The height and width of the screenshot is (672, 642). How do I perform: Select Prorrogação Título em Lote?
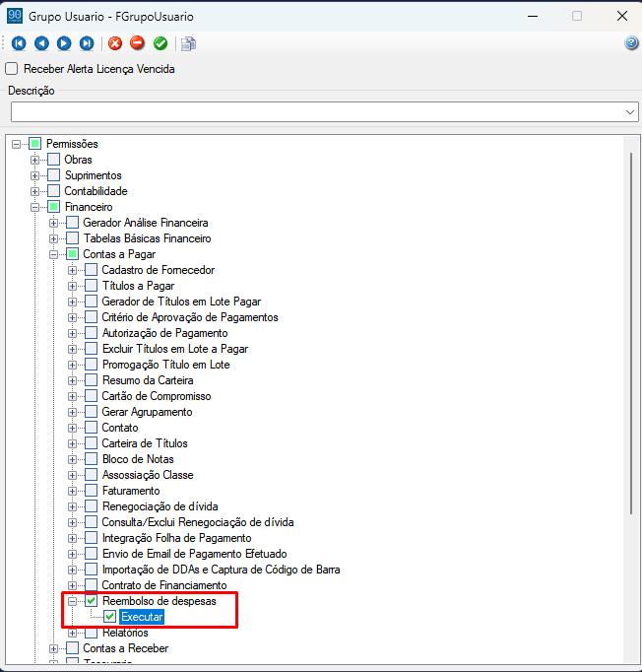pyautogui.click(x=165, y=365)
